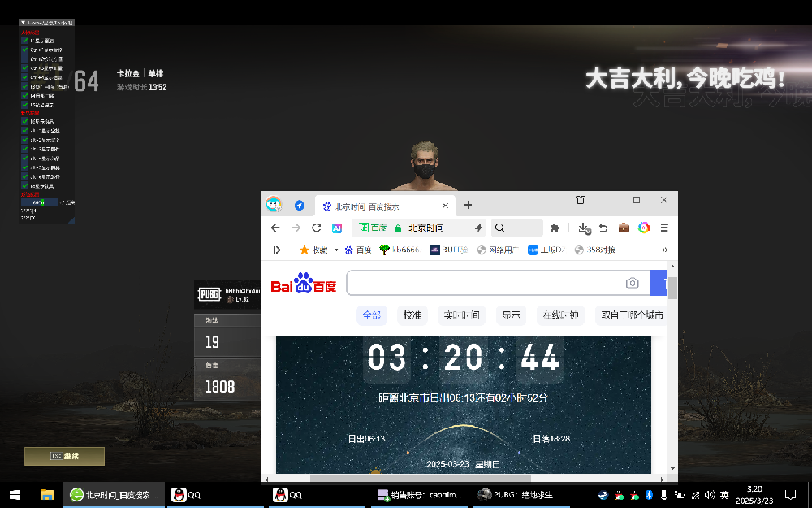Click the green lock icon in address bar
The width and height of the screenshot is (812, 508).
pos(398,228)
